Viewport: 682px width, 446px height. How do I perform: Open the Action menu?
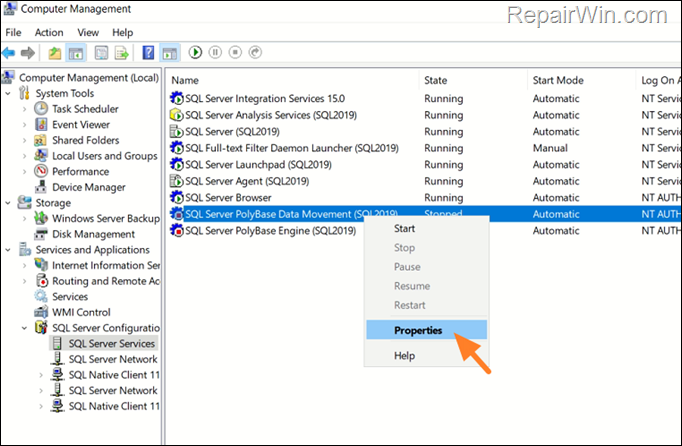49,33
